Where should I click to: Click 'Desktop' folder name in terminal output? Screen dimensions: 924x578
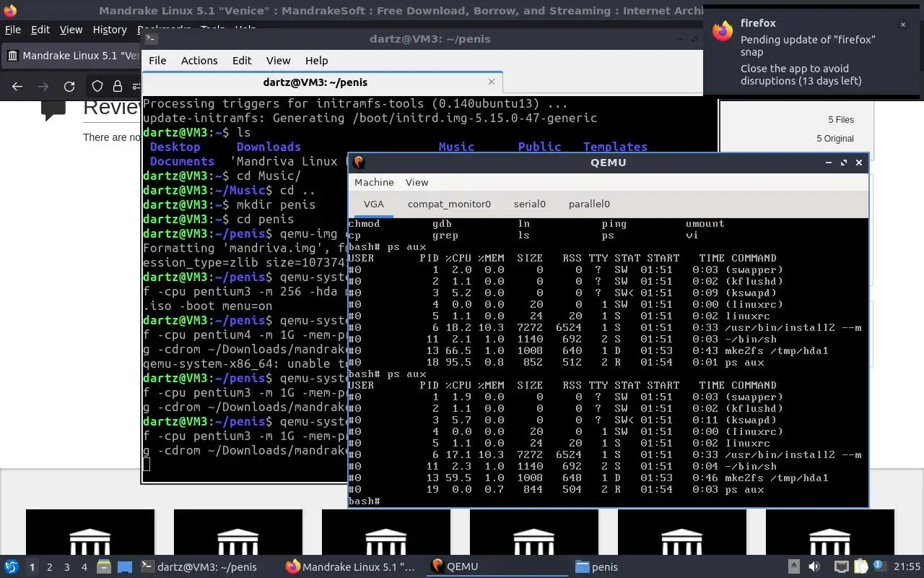click(x=175, y=147)
